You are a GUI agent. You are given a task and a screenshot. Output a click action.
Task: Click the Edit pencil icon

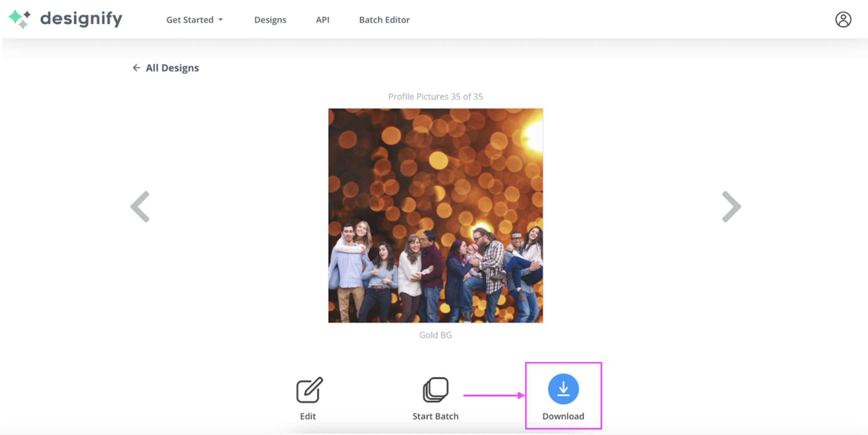click(x=309, y=390)
